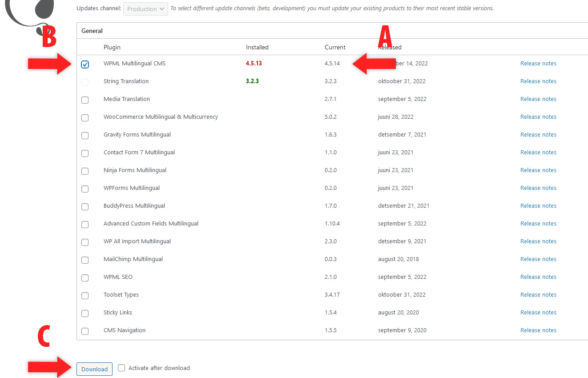View Release notes for BuddyPress Multilingual
The height and width of the screenshot is (378, 588).
click(x=538, y=206)
